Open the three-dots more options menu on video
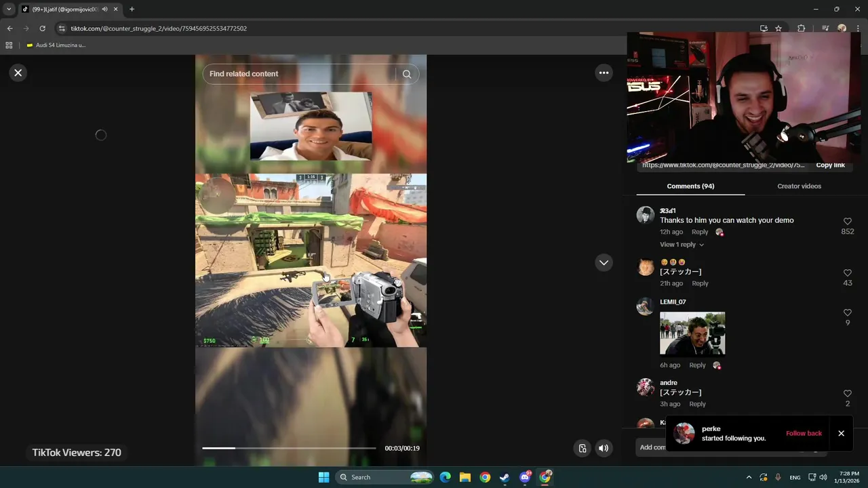 pos(604,73)
